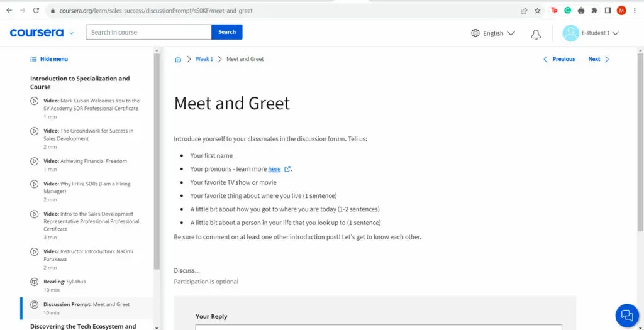Image resolution: width=644 pixels, height=330 pixels.
Task: Click sidebar scrollbar up arrow
Action: click(157, 50)
